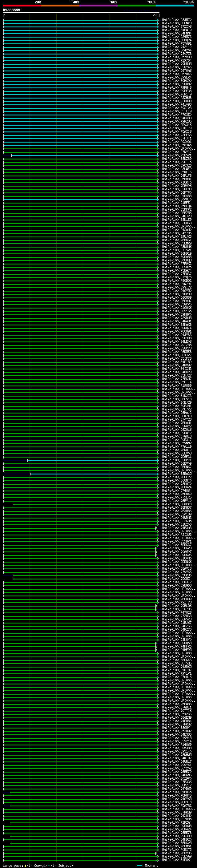Select the UniRef100_Q56FG1 label
197x868 pixels.
176,457
